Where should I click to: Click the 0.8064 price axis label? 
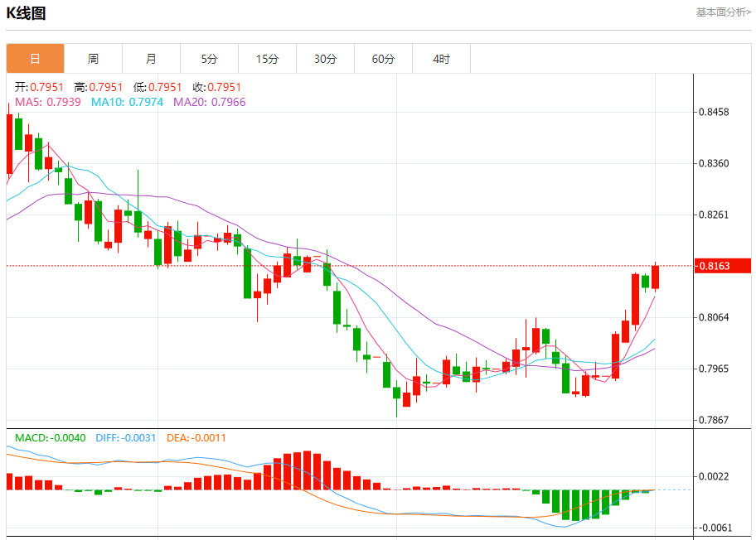click(x=714, y=317)
